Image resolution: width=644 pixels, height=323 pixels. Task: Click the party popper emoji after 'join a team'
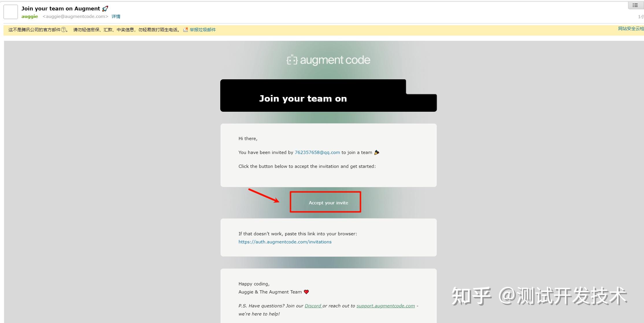tap(377, 152)
